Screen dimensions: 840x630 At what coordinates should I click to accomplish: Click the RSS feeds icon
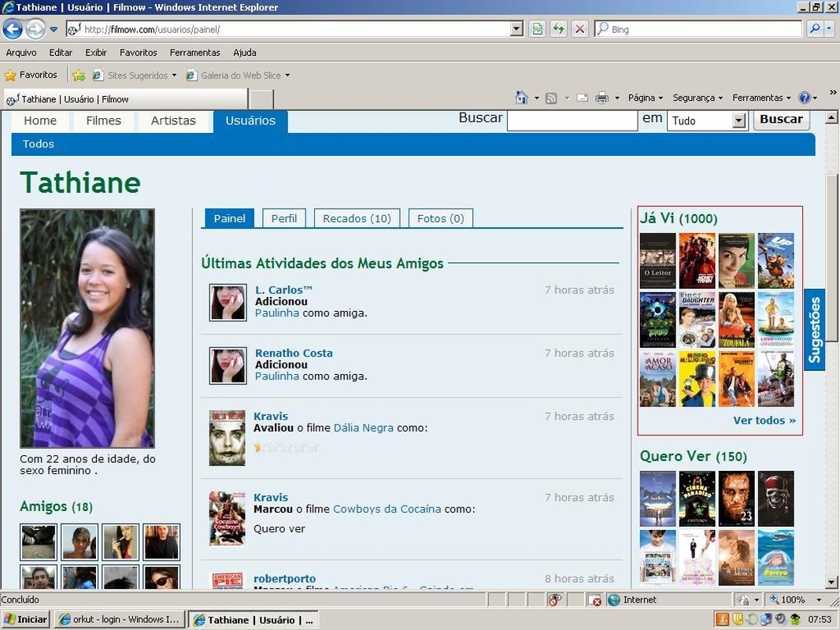pos(551,98)
